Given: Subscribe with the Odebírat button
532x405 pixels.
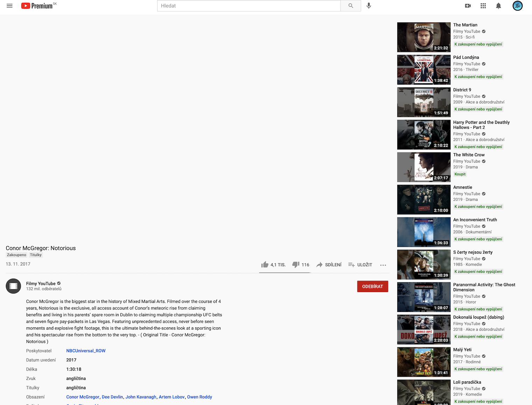Looking at the screenshot, I should pyautogui.click(x=373, y=286).
